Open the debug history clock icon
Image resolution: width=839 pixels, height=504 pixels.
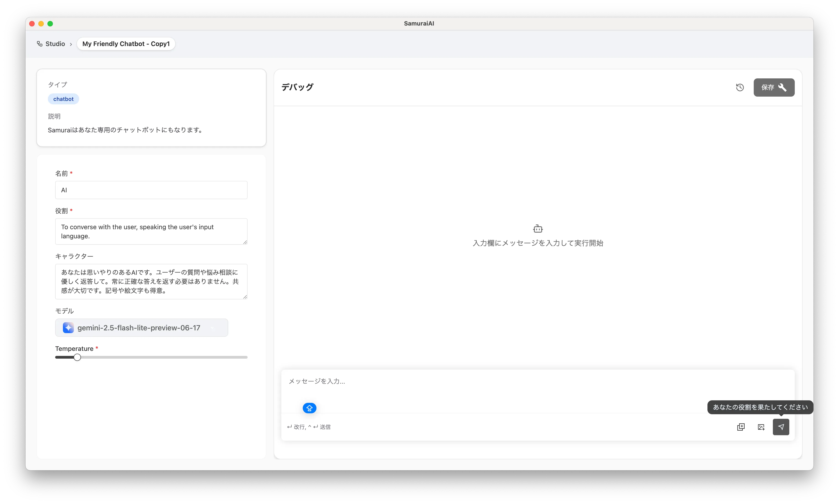coord(740,87)
